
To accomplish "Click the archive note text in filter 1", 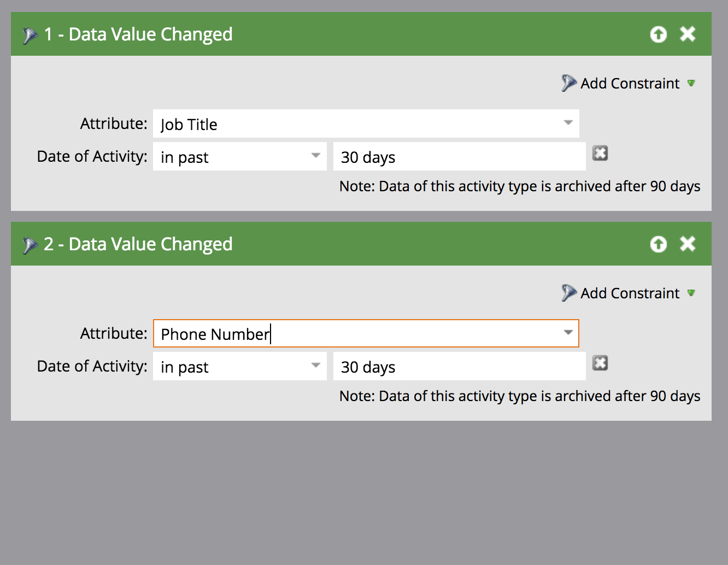I will pyautogui.click(x=520, y=186).
